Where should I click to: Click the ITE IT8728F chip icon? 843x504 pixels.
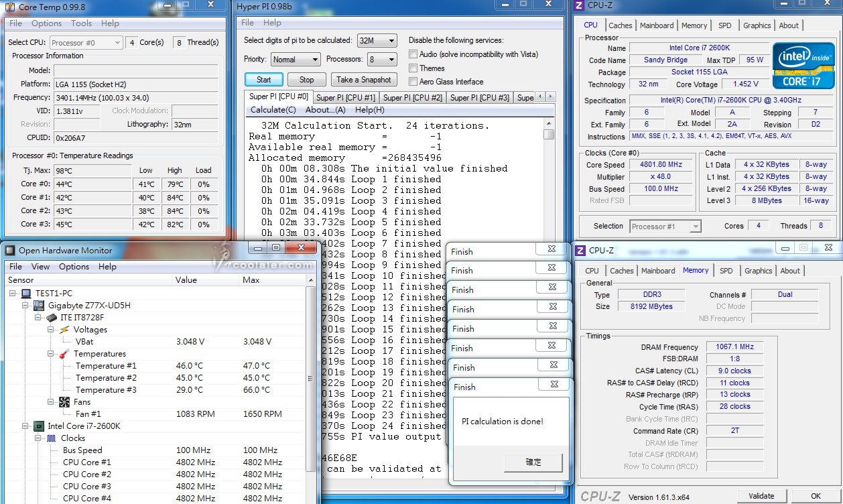(x=52, y=318)
